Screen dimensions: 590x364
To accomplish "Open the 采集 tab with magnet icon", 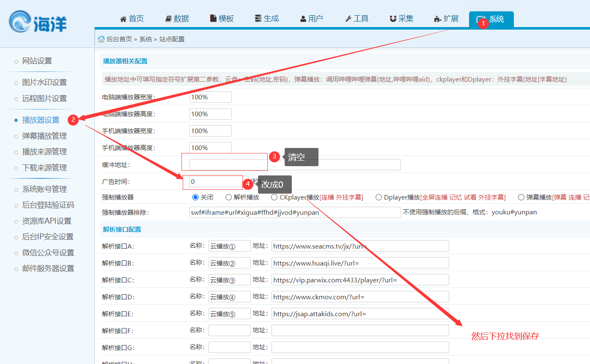I will (x=401, y=19).
